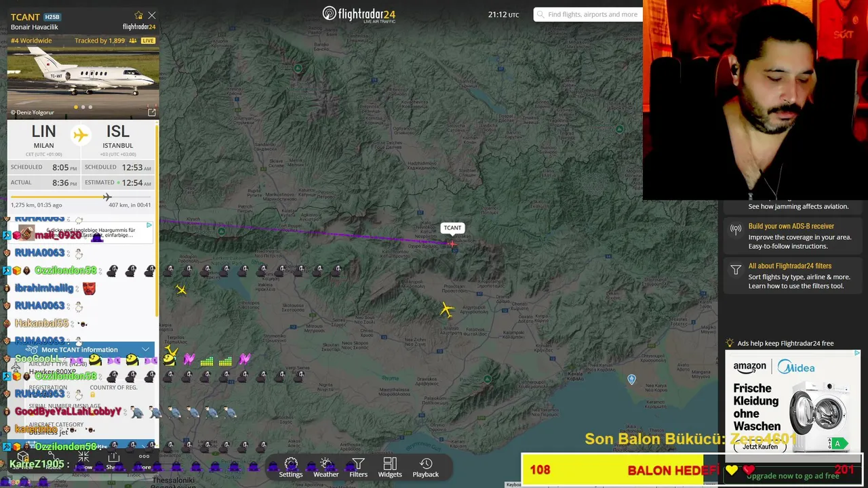
Task: Click Upgrade now to go ad free
Action: coord(793,476)
